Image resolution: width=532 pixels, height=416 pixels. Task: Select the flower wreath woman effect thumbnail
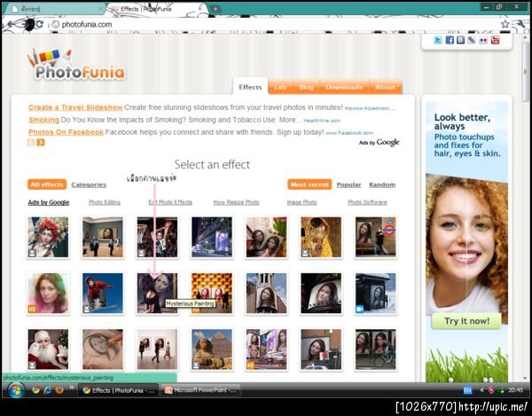tap(48, 237)
